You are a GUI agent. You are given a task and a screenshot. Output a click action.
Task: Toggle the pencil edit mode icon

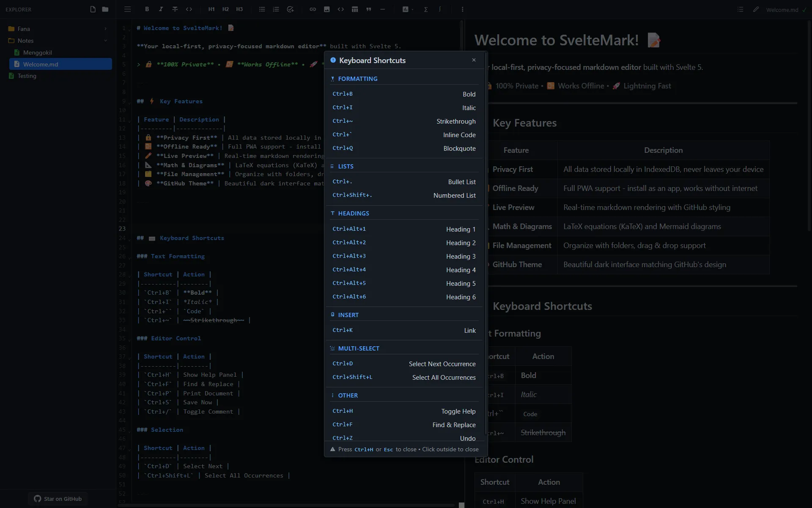756,9
